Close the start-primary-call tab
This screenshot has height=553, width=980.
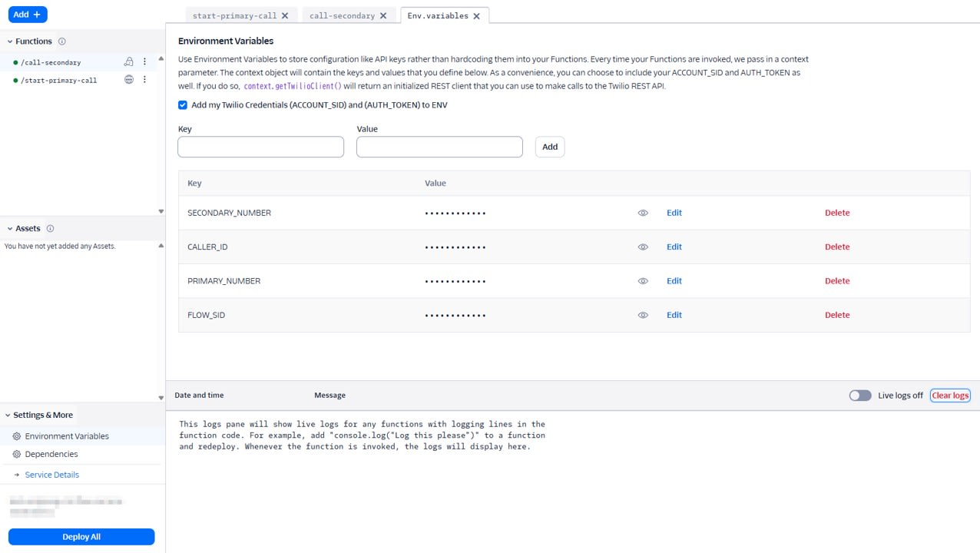(x=285, y=16)
